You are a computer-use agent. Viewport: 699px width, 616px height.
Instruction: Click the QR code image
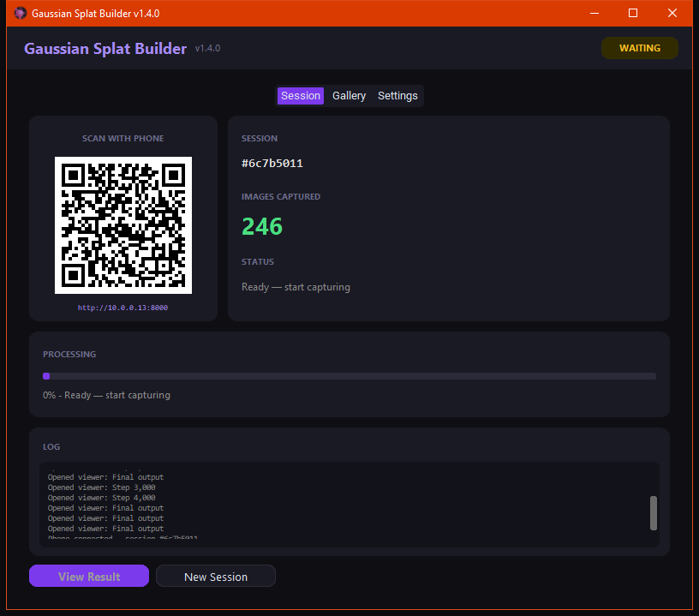click(x=123, y=225)
